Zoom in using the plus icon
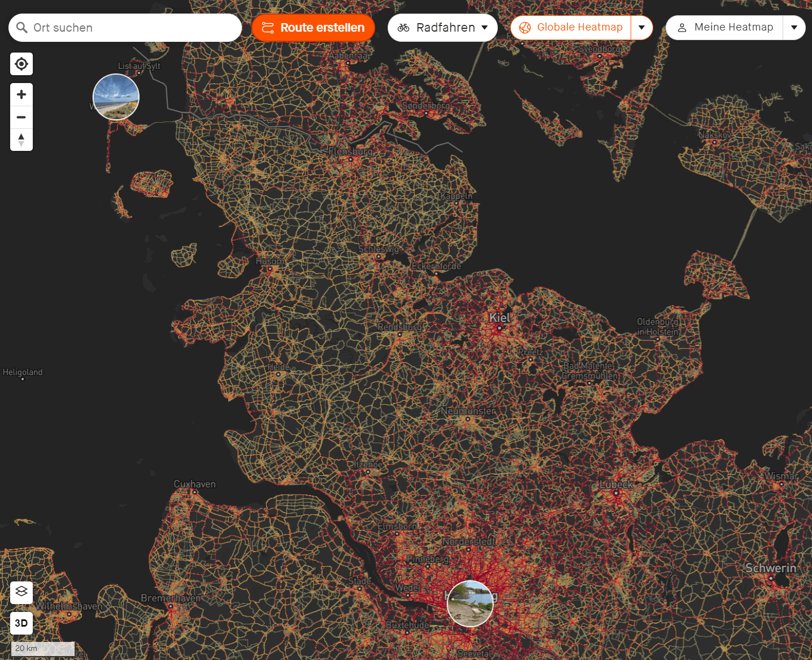 21,94
